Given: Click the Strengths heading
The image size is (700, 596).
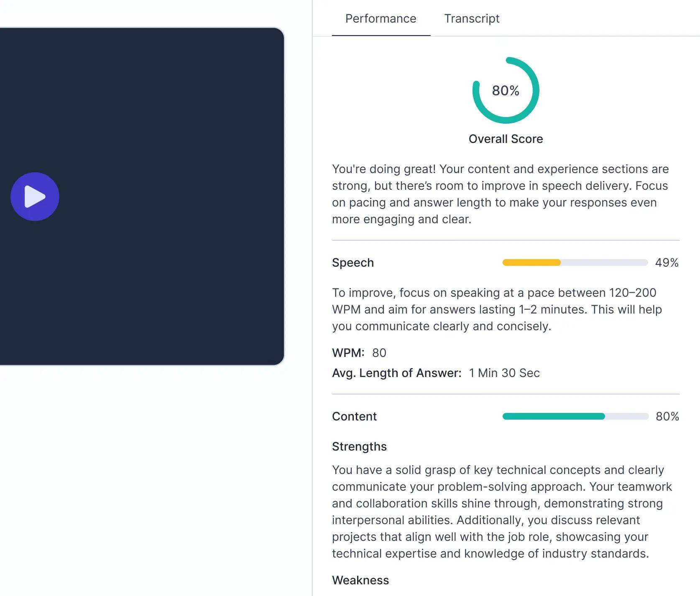Looking at the screenshot, I should (359, 446).
